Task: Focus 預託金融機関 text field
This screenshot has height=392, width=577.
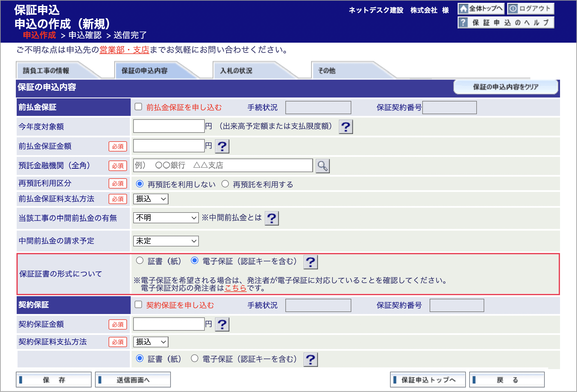Action: click(x=223, y=165)
